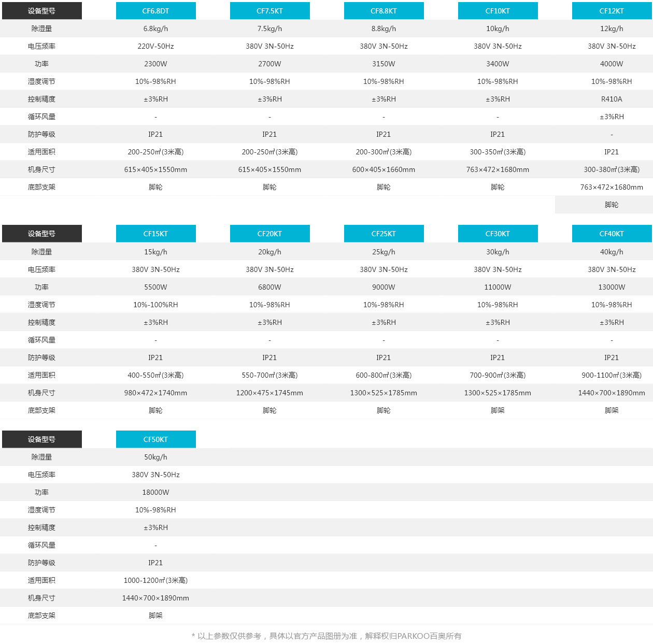Click the 10%-100%RH humidity range cell
Image resolution: width=653 pixels, height=644 pixels.
click(x=155, y=305)
